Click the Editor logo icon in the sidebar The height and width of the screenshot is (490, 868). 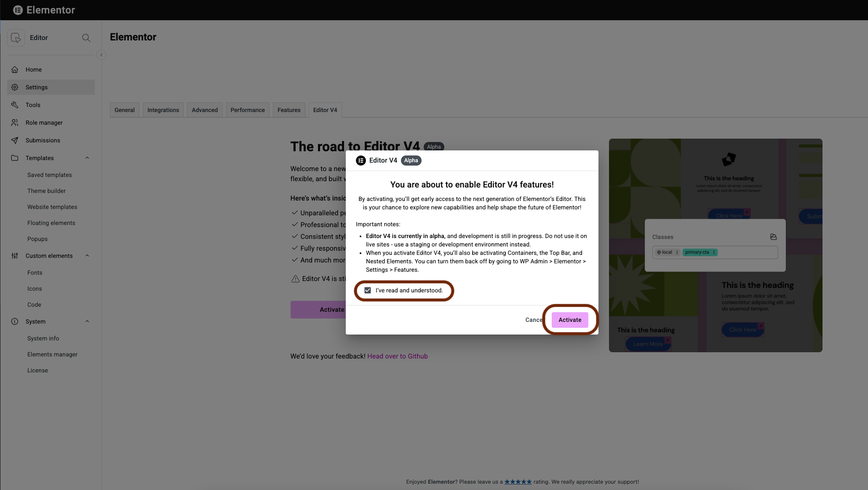click(16, 38)
